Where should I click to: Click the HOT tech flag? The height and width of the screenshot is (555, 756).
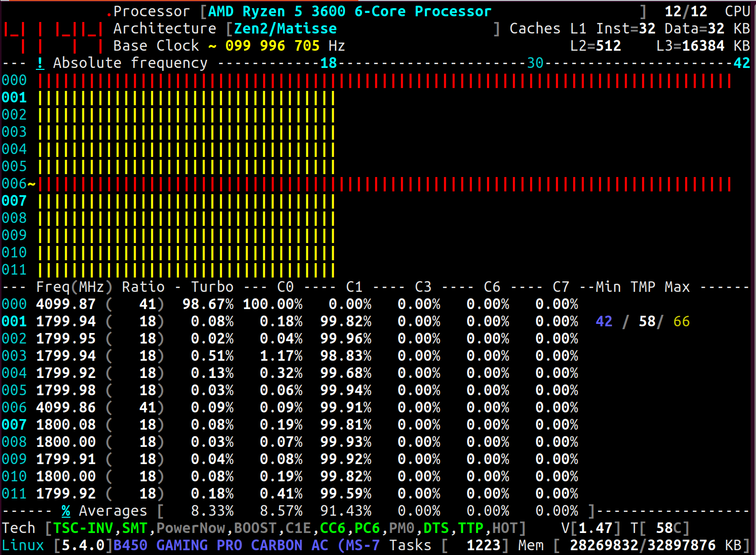tap(505, 528)
